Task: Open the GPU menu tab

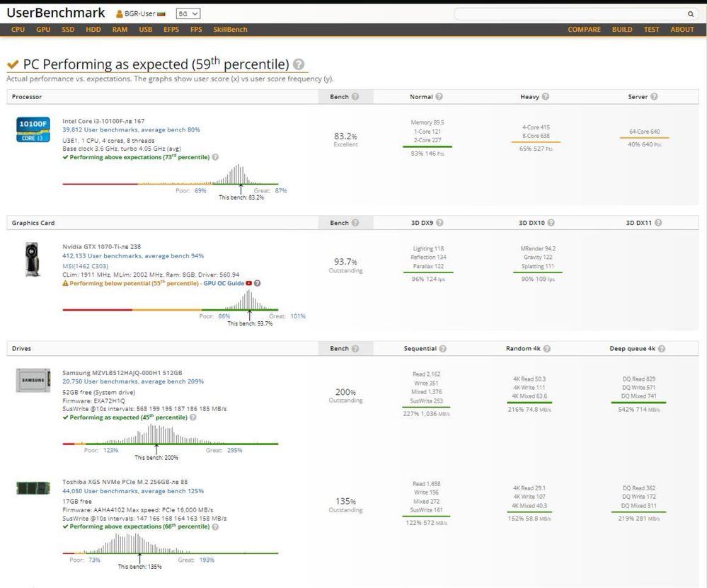Action: pos(43,29)
